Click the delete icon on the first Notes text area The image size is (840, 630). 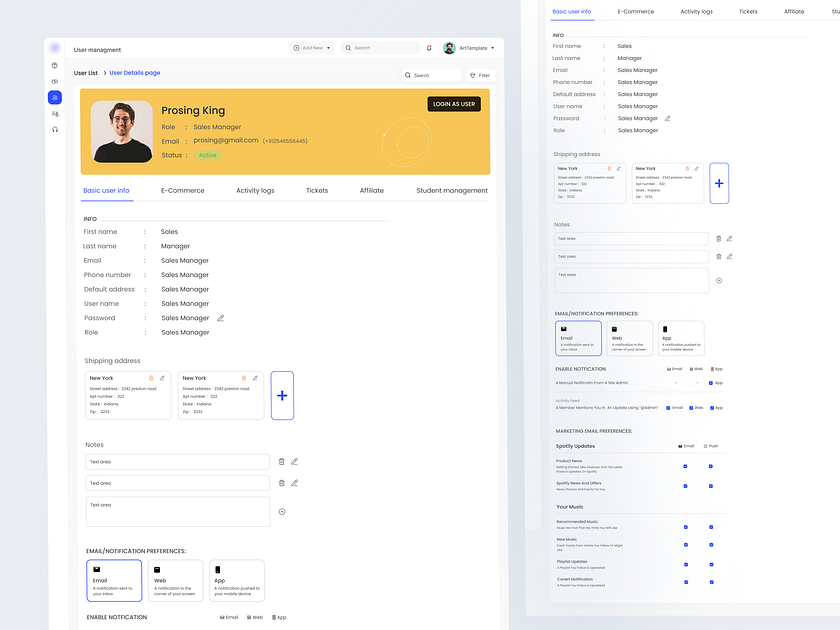point(281,461)
